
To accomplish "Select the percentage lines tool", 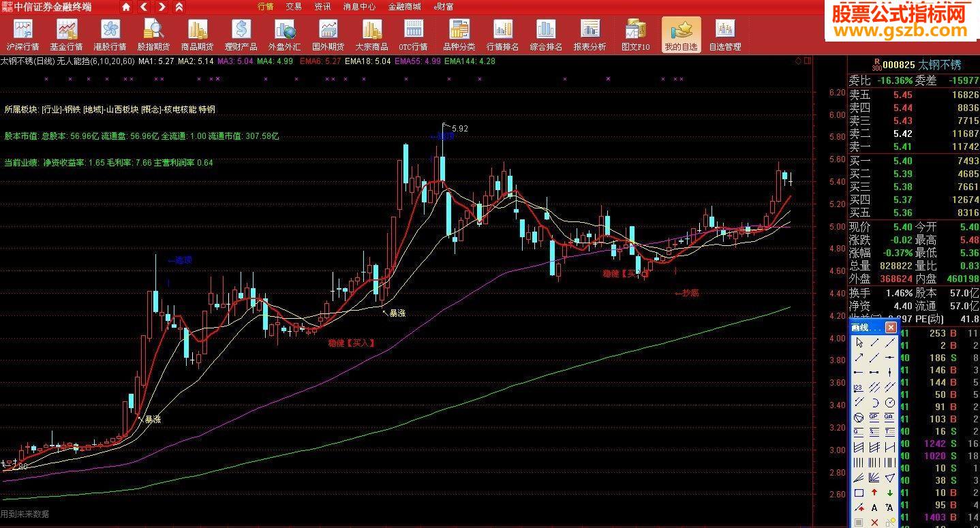I will tap(874, 431).
